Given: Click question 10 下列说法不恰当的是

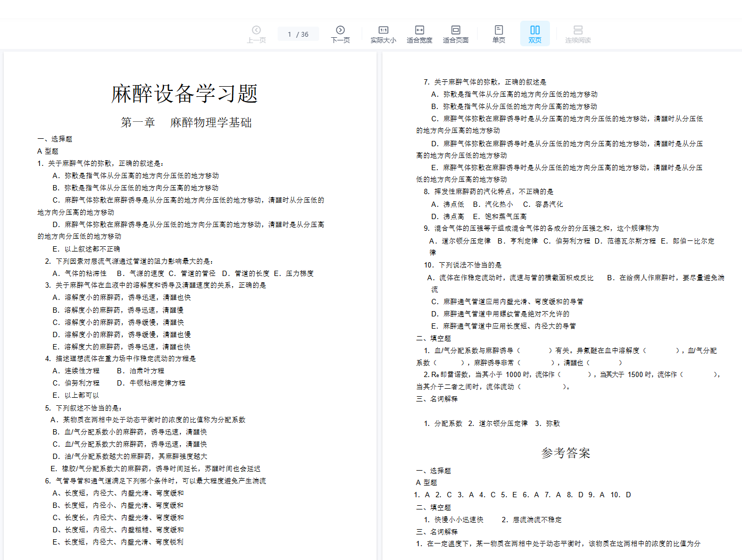Looking at the screenshot, I should pos(463,265).
